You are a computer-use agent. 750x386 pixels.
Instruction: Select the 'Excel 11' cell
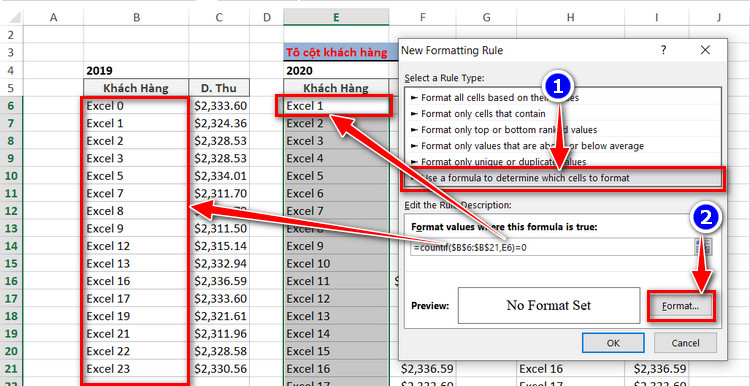(x=336, y=281)
